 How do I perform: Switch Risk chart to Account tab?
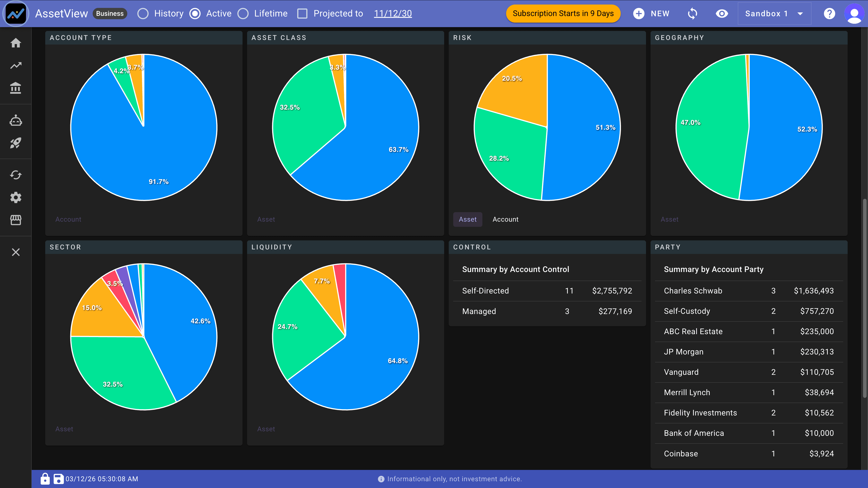[x=505, y=219]
